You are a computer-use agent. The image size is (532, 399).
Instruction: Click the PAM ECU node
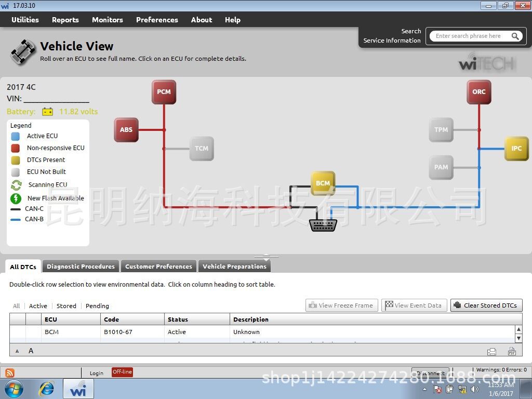coord(441,167)
